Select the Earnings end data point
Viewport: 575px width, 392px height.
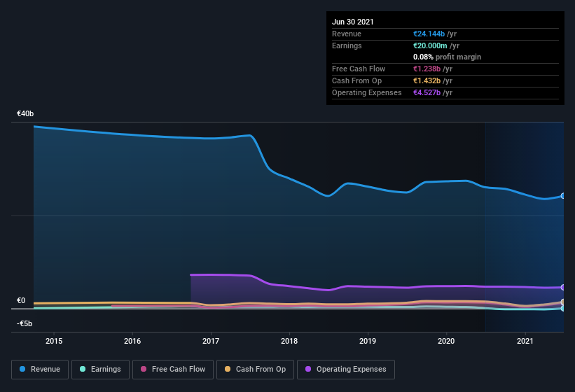click(563, 309)
